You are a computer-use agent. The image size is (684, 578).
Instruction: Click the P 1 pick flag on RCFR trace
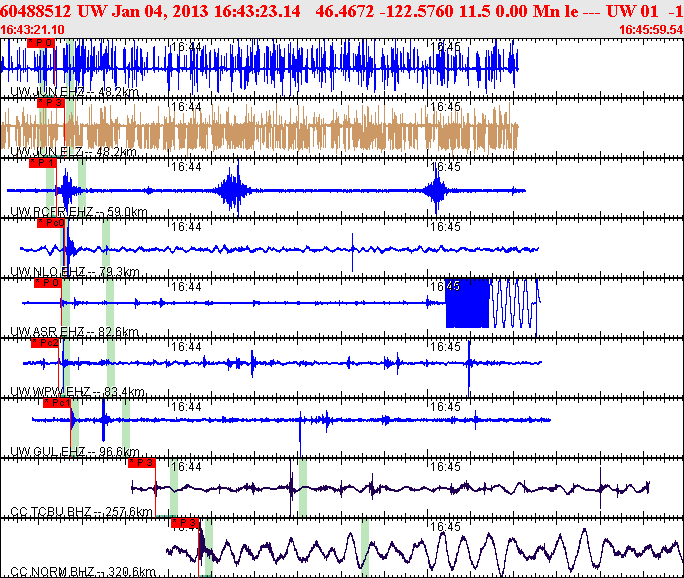coord(42,162)
